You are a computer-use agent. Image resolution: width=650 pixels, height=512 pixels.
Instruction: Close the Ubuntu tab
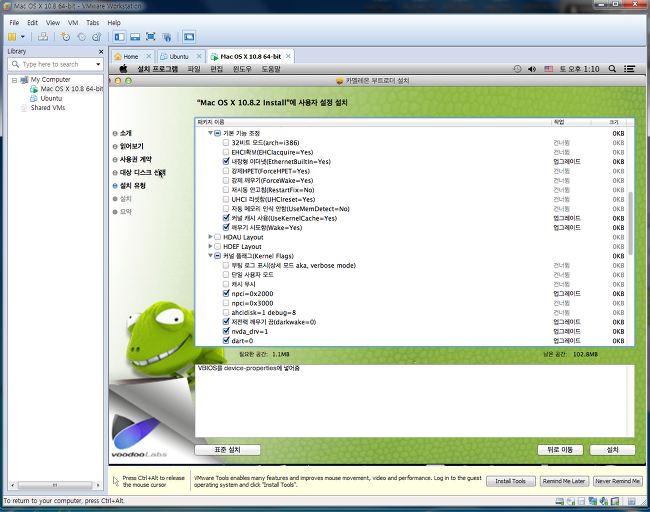coord(199,56)
